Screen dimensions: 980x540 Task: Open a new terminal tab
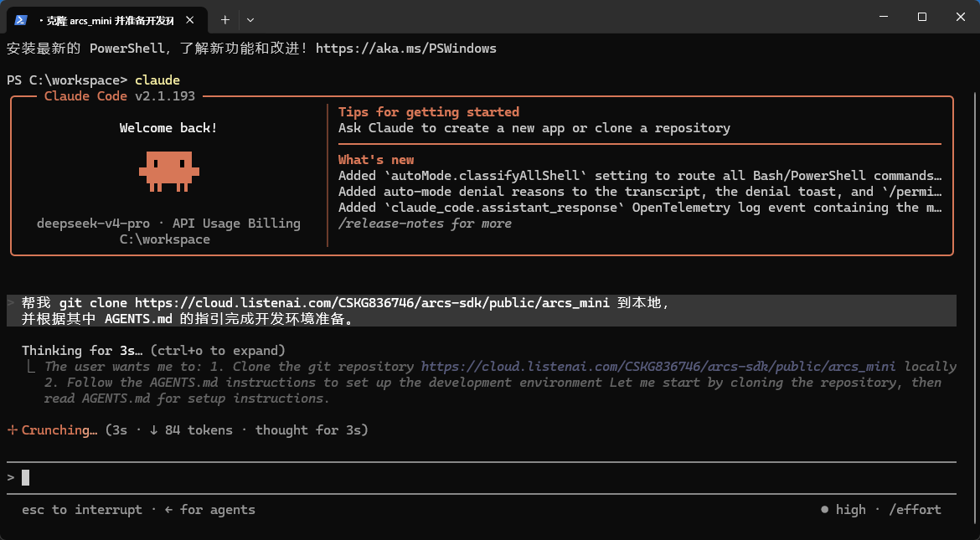[225, 20]
